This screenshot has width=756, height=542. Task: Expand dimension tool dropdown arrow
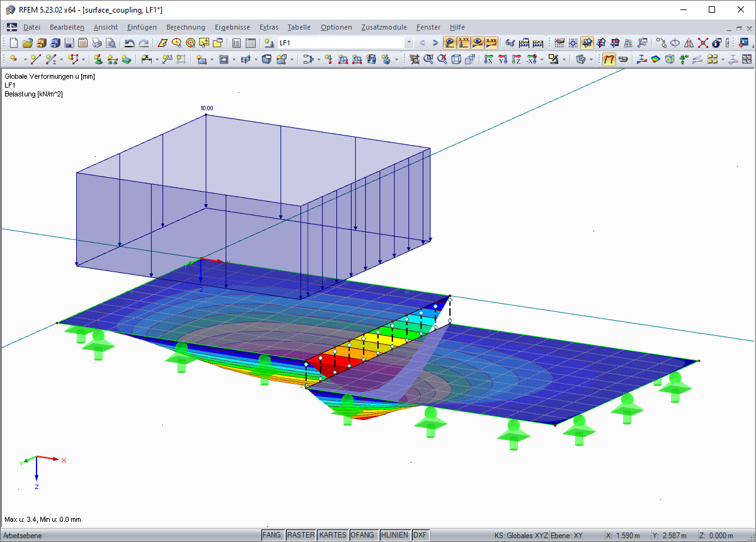pos(157,59)
